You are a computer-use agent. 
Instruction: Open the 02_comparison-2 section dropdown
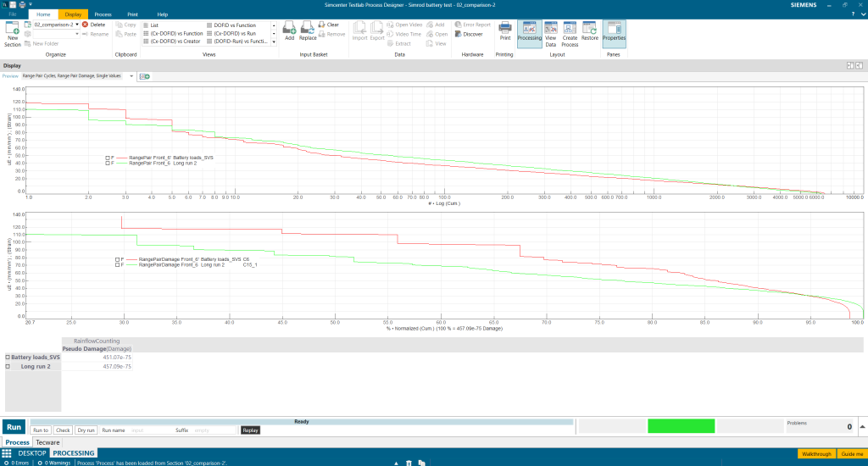click(77, 25)
